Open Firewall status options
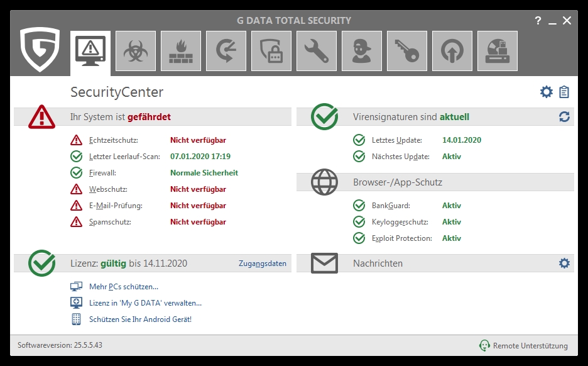Screen dimensions: 588x366 click(102, 173)
